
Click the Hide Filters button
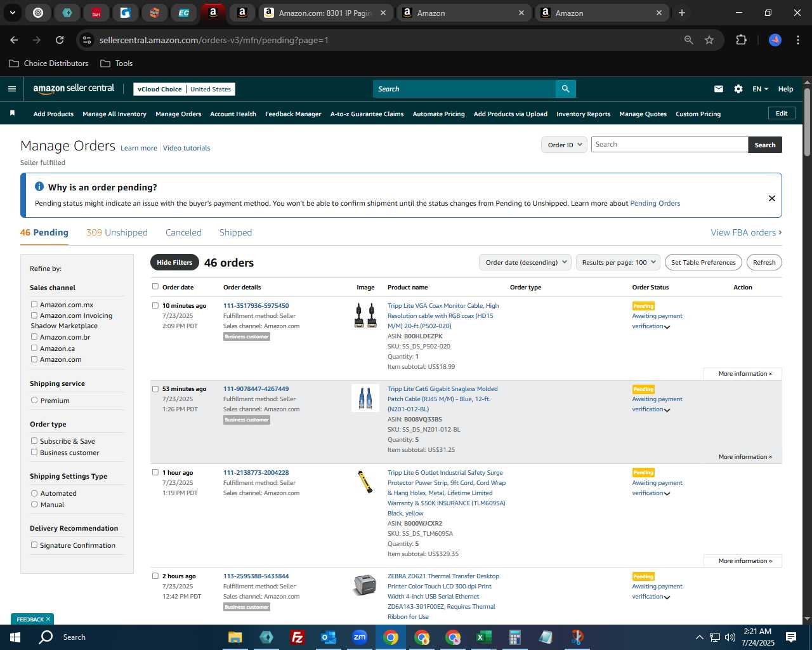[x=174, y=262]
